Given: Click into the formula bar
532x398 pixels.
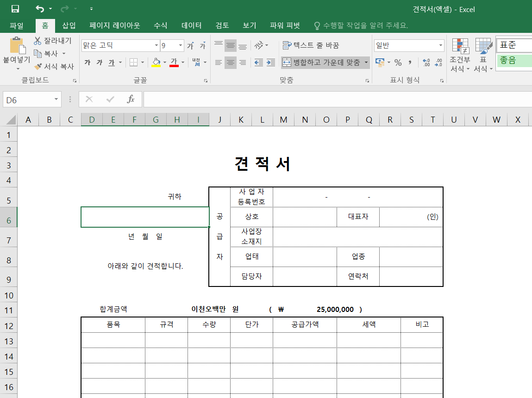Looking at the screenshot, I should (x=338, y=99).
